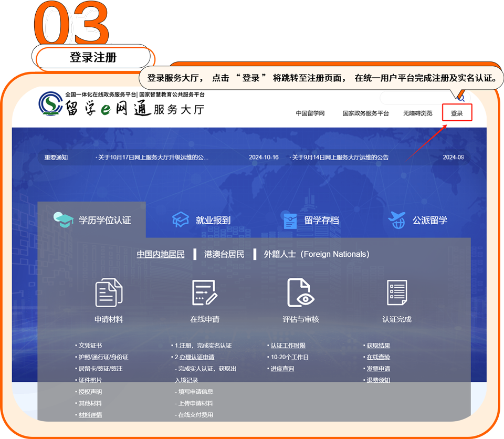Click the 其他材料 item

click(90, 403)
